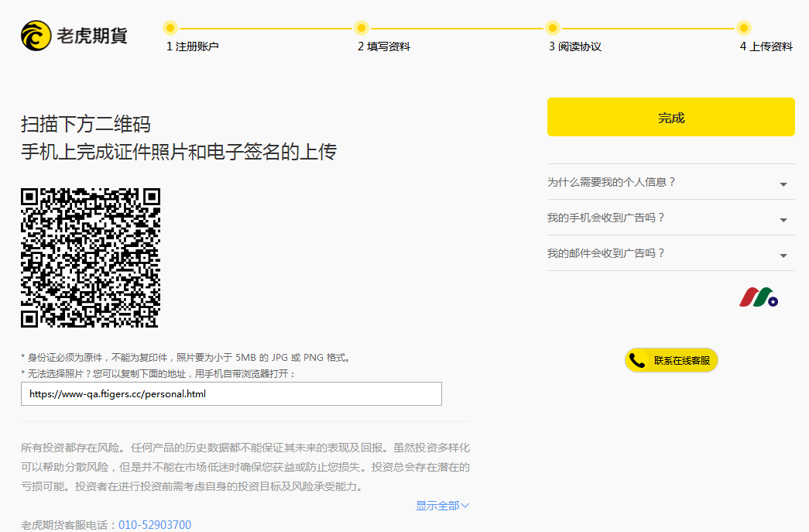
Task: Click the 2 填写资料 step label
Action: [x=384, y=46]
